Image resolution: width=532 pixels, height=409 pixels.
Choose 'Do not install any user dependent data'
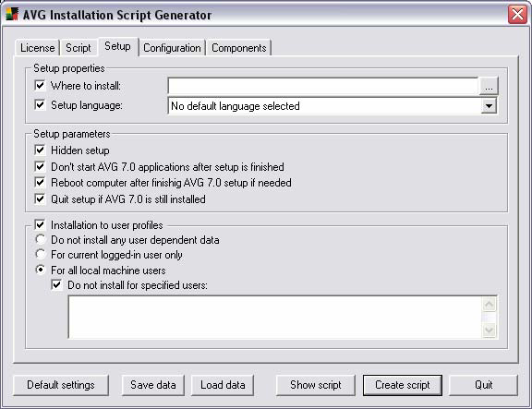coord(41,239)
